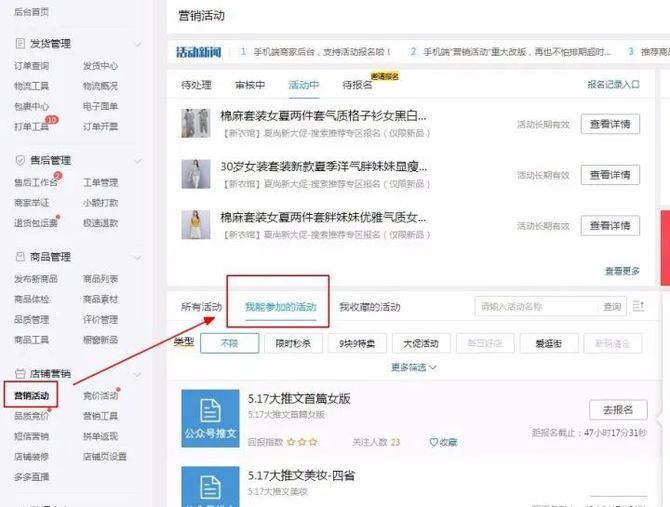Open 竞价活动 in sidebar
This screenshot has width=670, height=507.
pos(100,396)
